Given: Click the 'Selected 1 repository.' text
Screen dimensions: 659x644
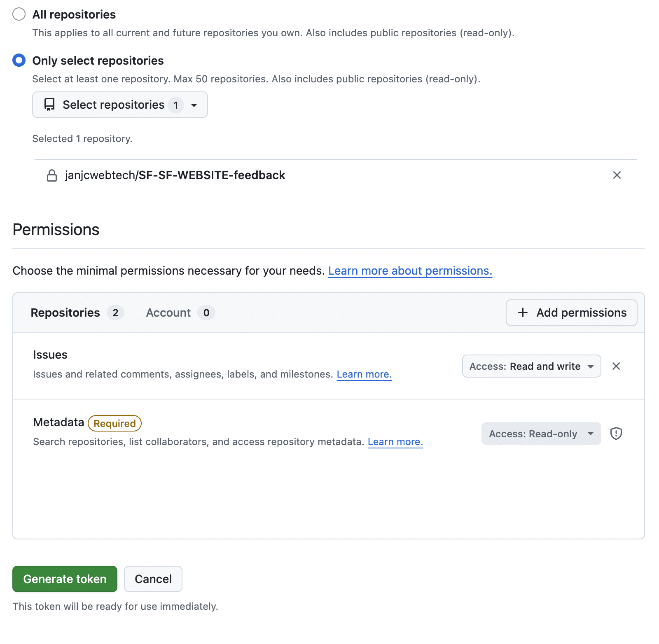Looking at the screenshot, I should [82, 139].
